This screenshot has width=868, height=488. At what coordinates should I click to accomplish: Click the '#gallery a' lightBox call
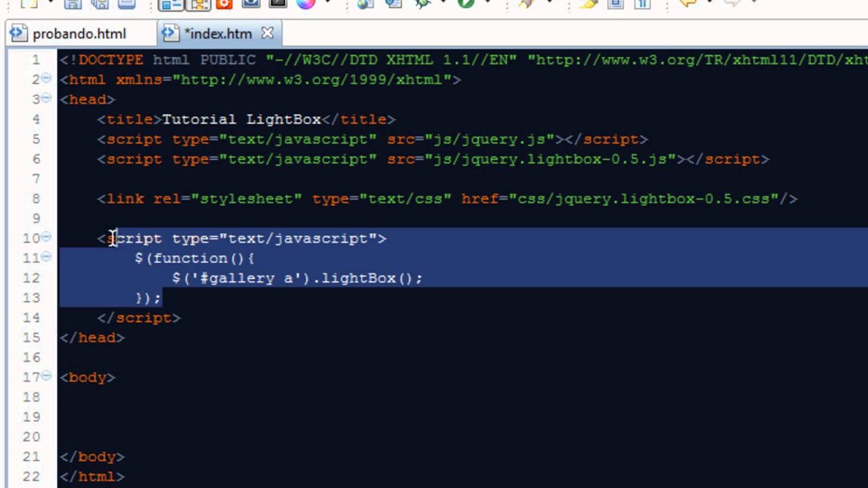[x=297, y=278]
